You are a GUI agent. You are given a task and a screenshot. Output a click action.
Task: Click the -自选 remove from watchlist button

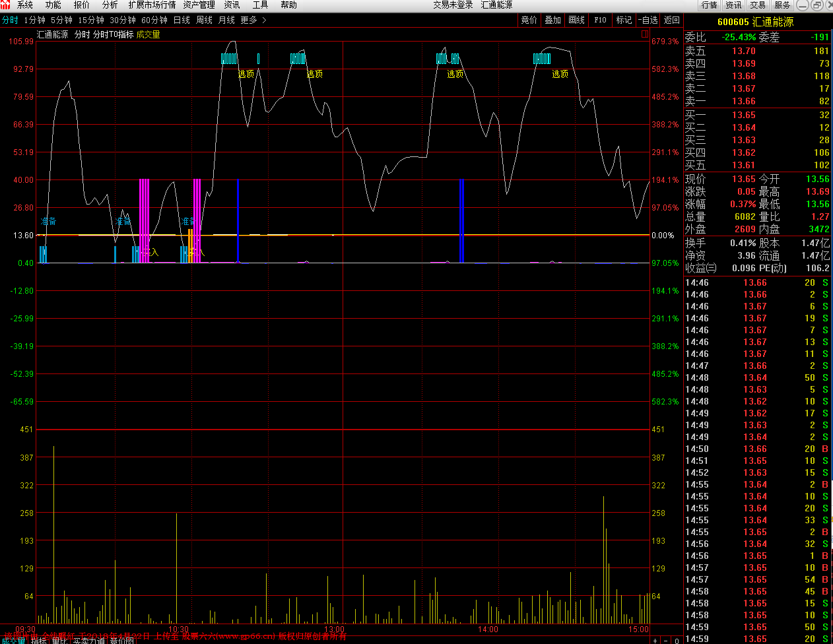point(648,20)
